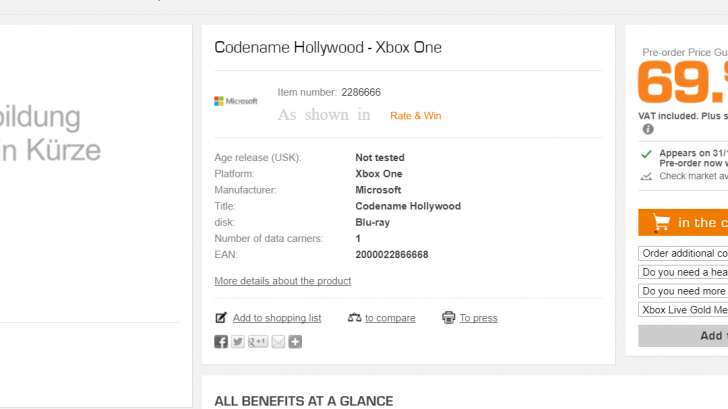Open 'Do you need a hea...' dropdown
The width and height of the screenshot is (728, 409).
click(x=683, y=272)
